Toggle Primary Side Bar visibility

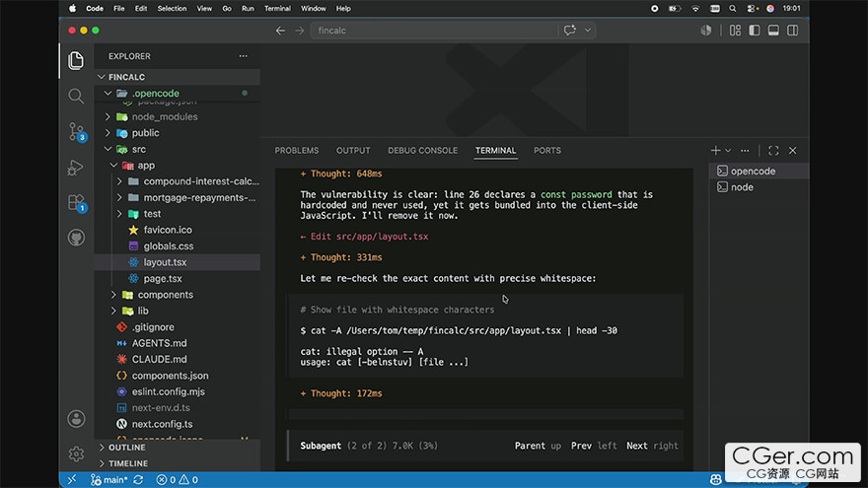tap(755, 31)
